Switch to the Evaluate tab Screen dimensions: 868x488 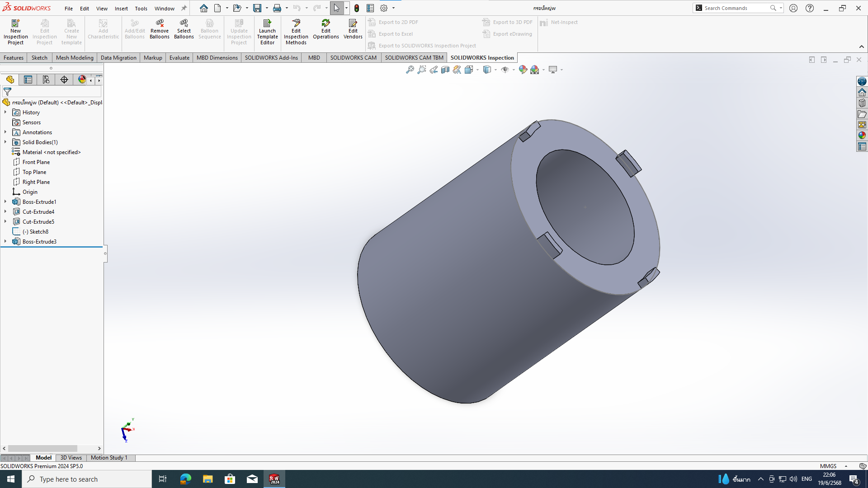(179, 58)
